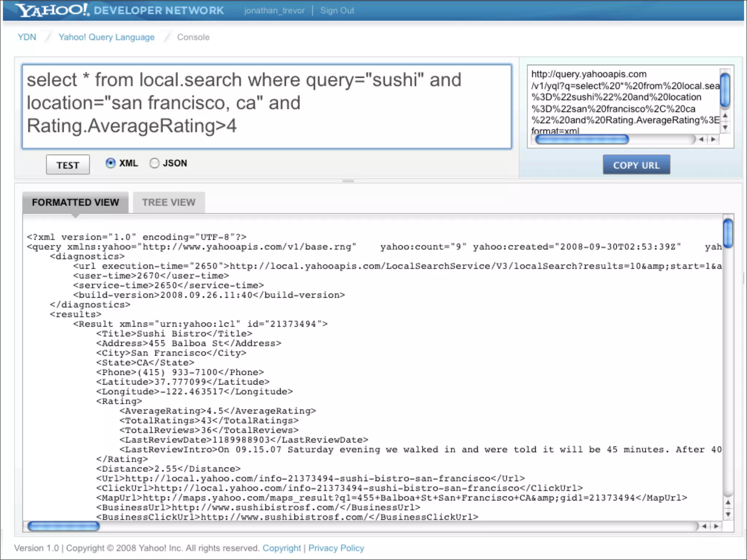Click the build-version 2008.09.26.11:40 line
The width and height of the screenshot is (747, 560).
click(209, 295)
